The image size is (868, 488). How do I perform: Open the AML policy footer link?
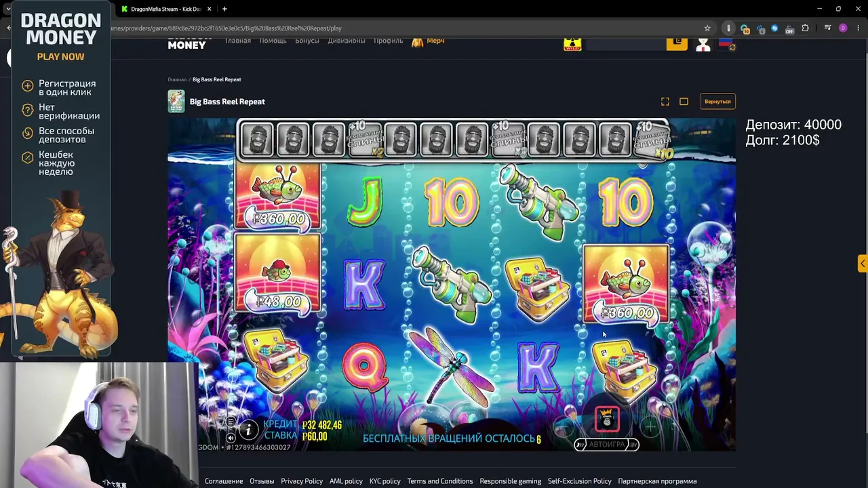coord(346,481)
